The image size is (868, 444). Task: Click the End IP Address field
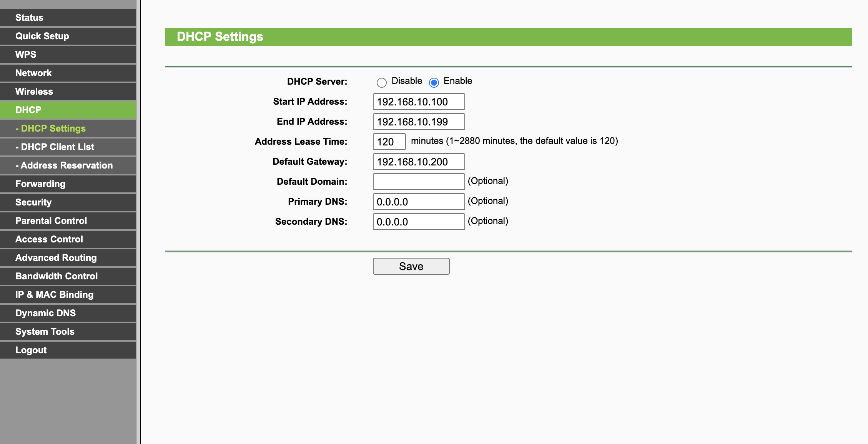point(419,122)
